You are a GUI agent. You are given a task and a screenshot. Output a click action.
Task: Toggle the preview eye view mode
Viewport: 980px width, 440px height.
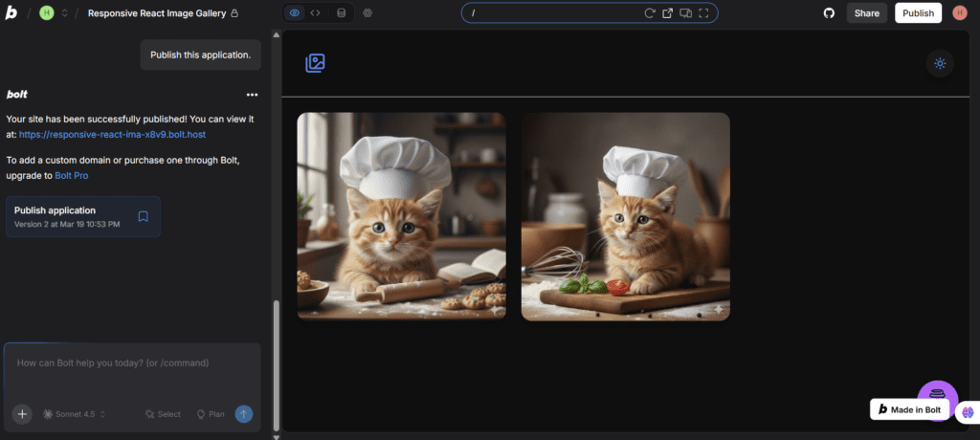click(295, 13)
